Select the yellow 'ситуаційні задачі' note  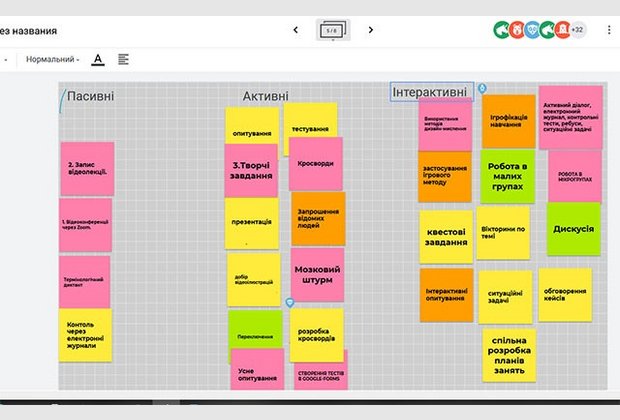tap(505, 297)
